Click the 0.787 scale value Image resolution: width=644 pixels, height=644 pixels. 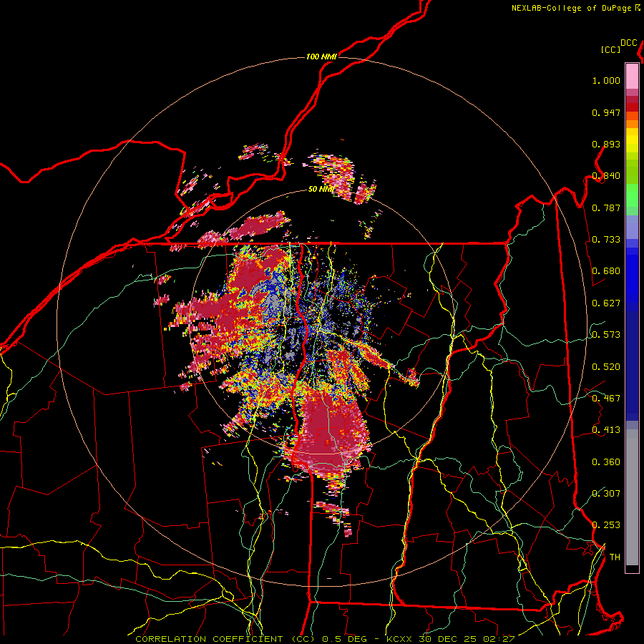(x=606, y=208)
